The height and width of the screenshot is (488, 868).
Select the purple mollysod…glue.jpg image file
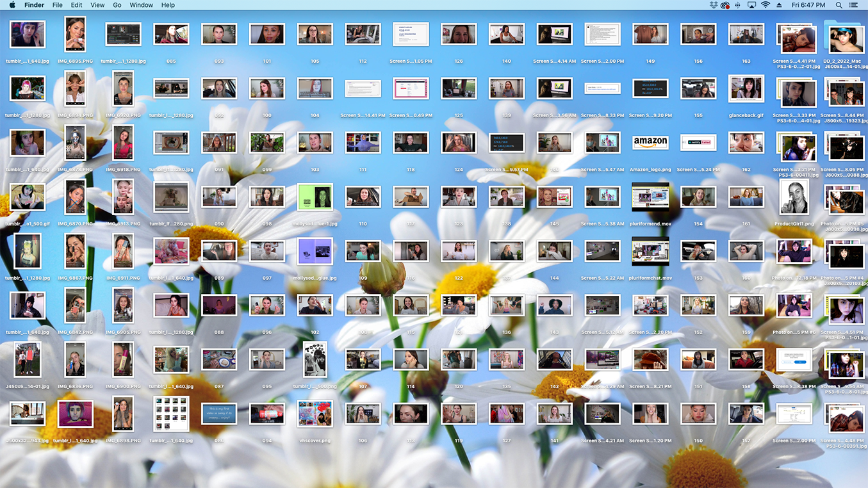pyautogui.click(x=315, y=251)
